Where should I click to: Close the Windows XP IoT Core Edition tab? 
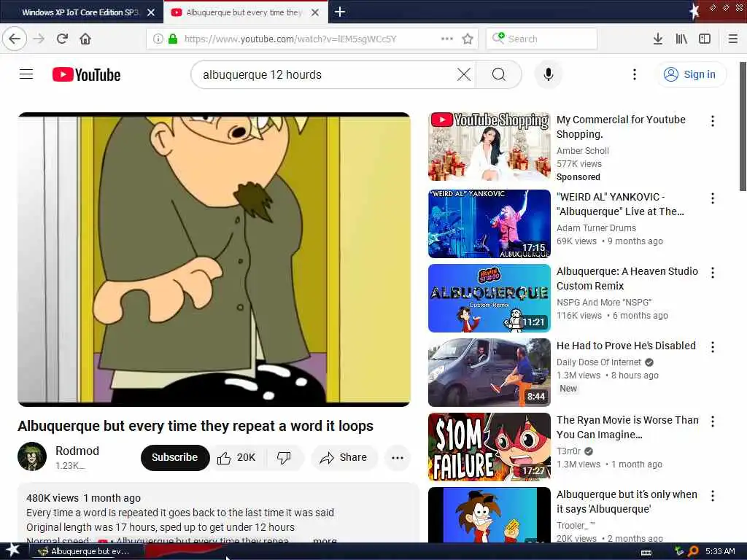point(150,12)
